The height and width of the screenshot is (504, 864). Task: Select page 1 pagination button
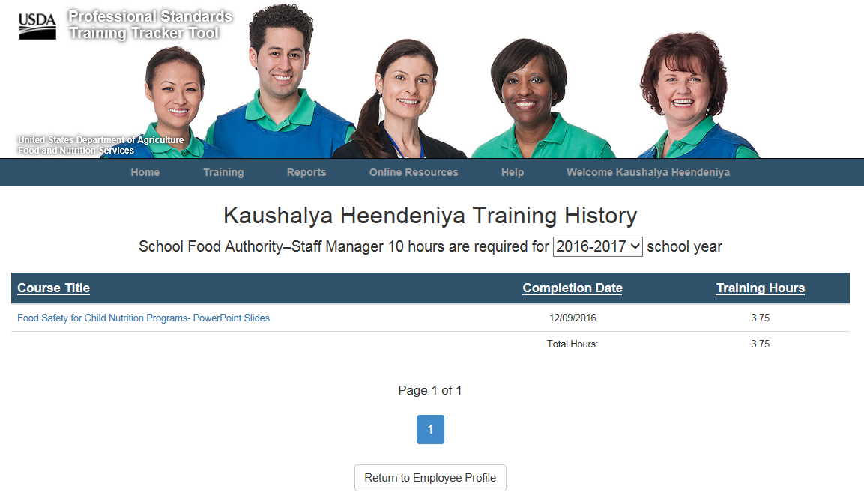point(430,429)
